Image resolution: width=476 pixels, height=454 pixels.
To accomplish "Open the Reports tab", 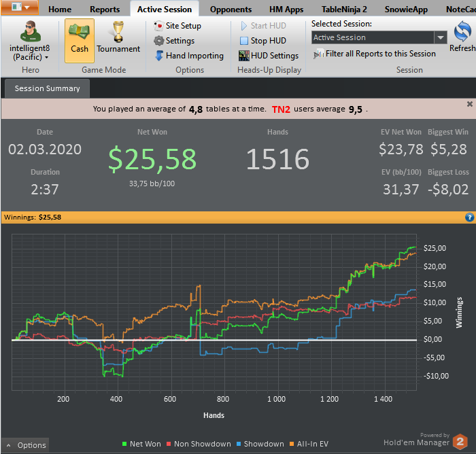I will pos(105,10).
